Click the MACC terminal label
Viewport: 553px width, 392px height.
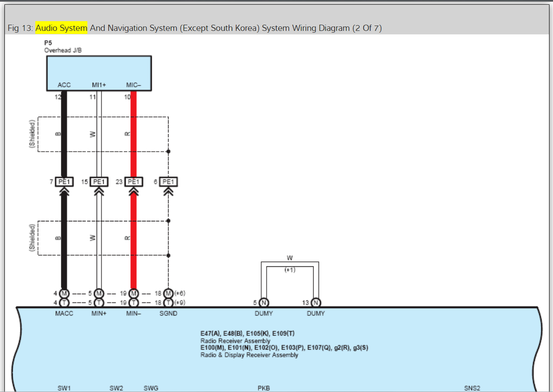64,314
